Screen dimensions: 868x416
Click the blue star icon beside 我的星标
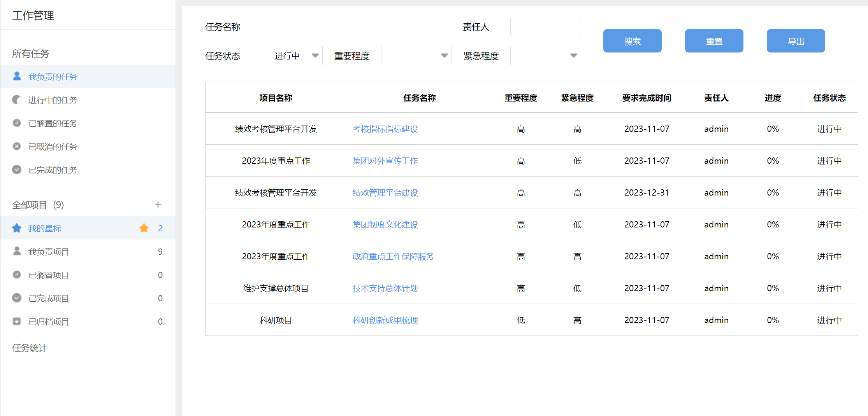tap(17, 228)
